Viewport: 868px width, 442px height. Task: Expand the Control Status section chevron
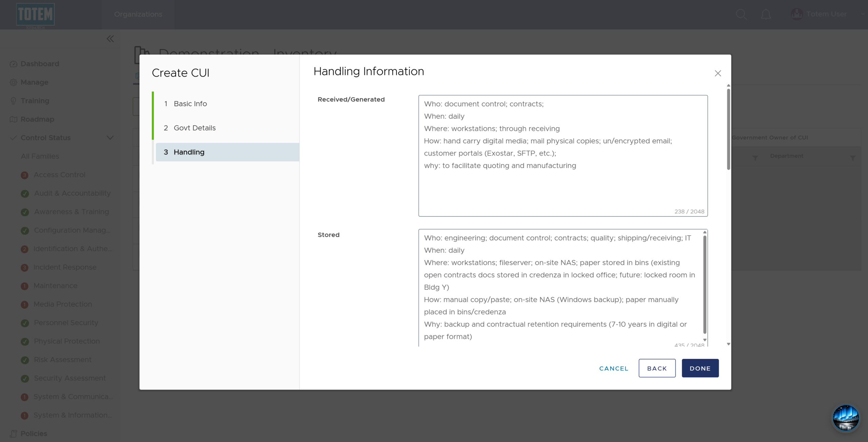110,138
